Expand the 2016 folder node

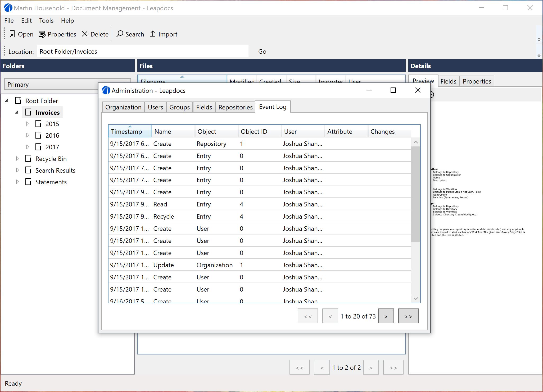(27, 135)
